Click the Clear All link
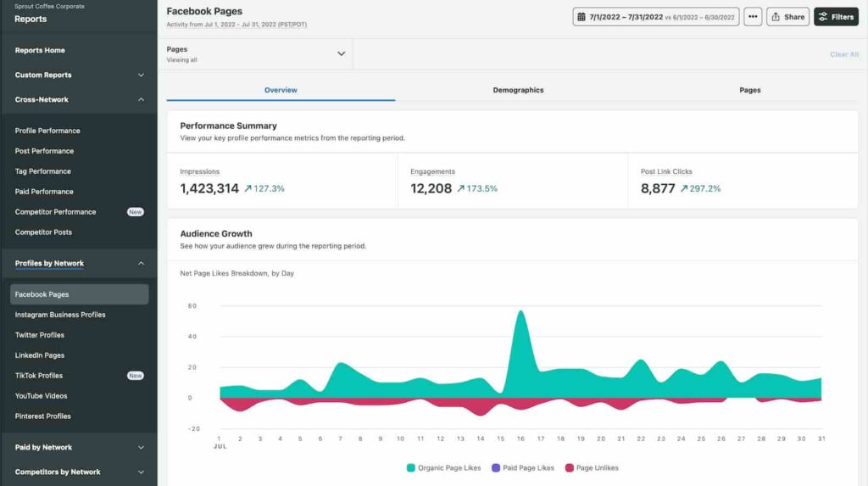The height and width of the screenshot is (486, 868). 844,54
